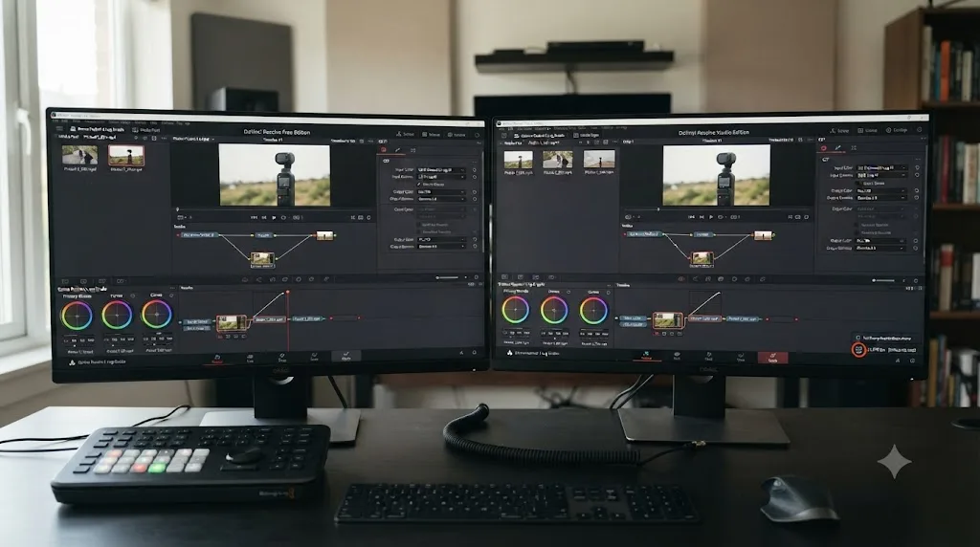Open red circular inspector tab in Free Edition

pyautogui.click(x=383, y=150)
